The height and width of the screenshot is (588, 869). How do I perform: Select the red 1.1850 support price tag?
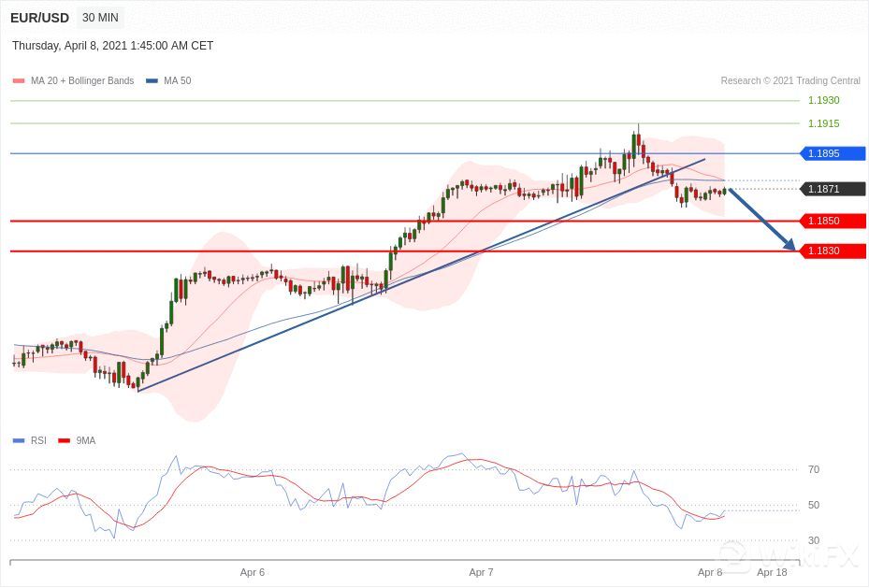[833, 221]
